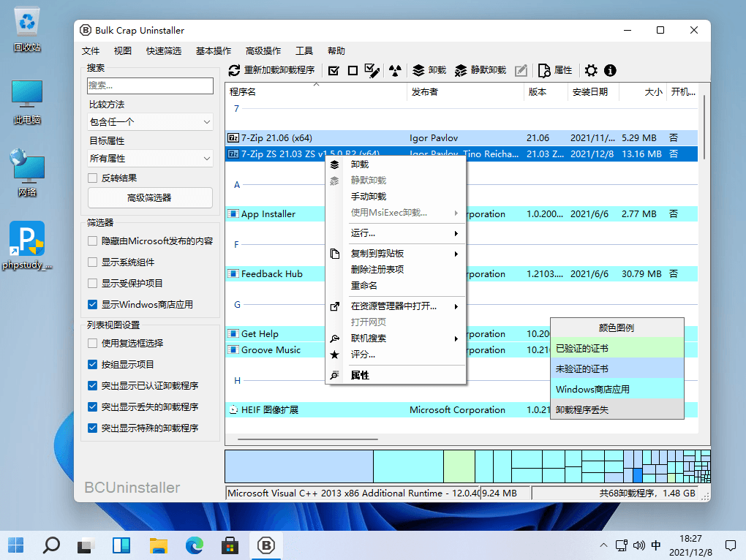This screenshot has height=560, width=746.
Task: Click the 7-Zip 21.06 (x64) program icon
Action: (x=233, y=138)
